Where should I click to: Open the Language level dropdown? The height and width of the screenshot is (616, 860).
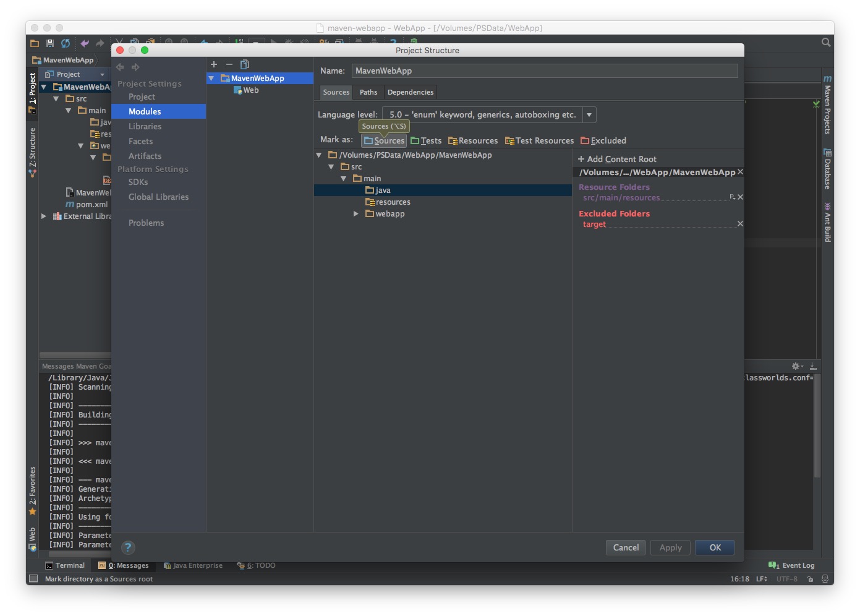click(x=589, y=114)
